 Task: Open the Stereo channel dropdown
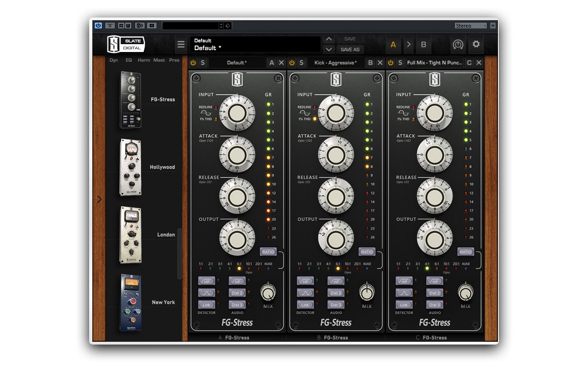click(x=471, y=26)
